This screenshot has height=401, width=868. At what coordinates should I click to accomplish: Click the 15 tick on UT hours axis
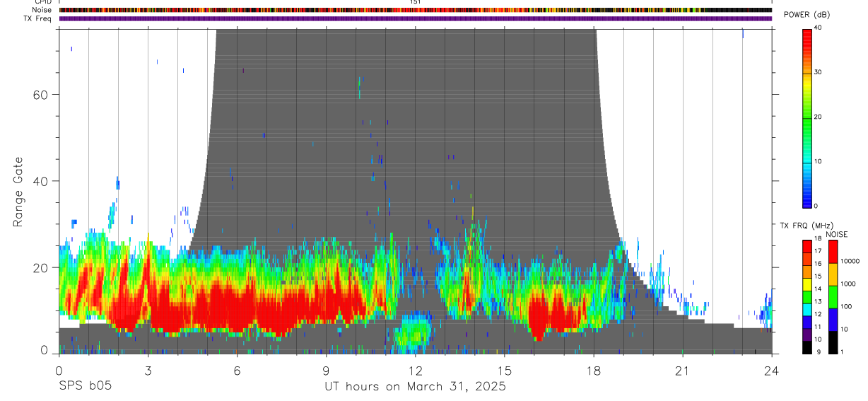point(505,371)
